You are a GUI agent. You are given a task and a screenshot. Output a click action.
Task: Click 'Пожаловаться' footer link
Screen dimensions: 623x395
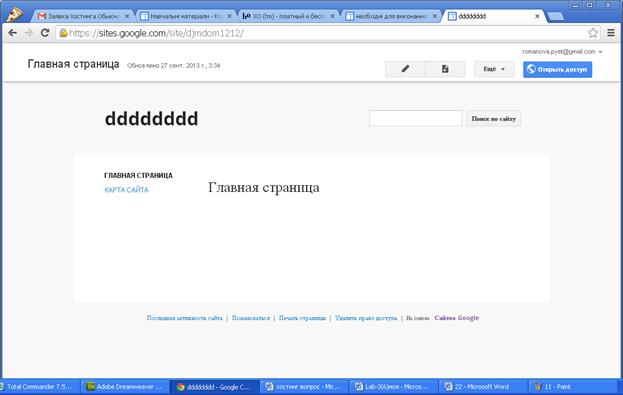coord(251,318)
